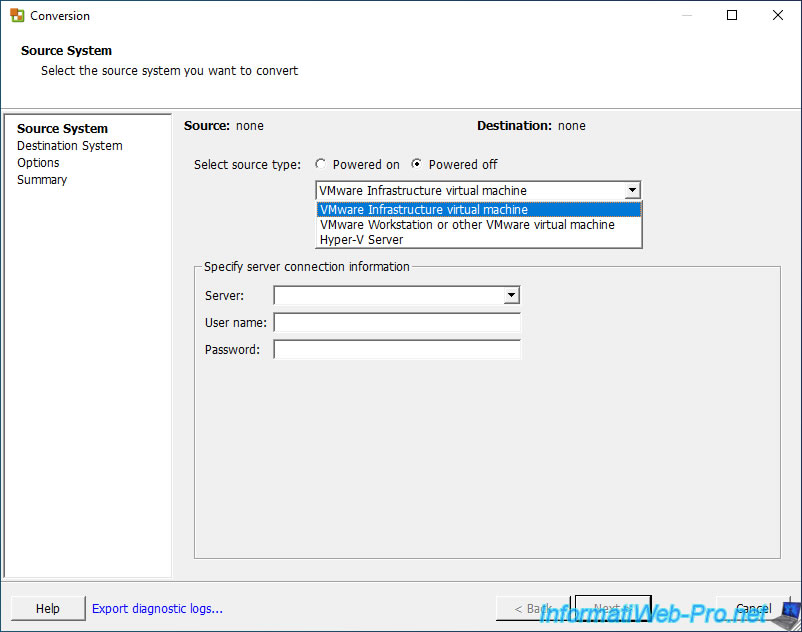Click the Back button
The width and height of the screenshot is (802, 632).
pos(532,608)
